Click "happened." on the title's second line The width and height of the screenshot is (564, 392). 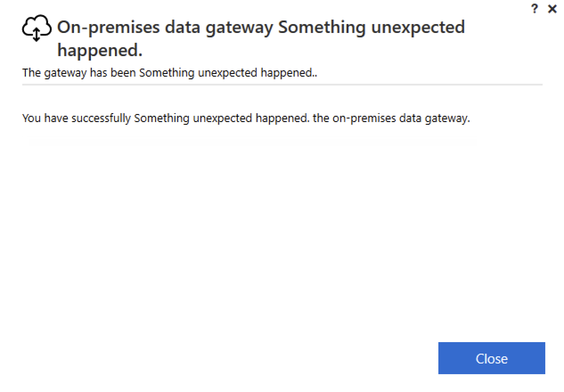100,50
